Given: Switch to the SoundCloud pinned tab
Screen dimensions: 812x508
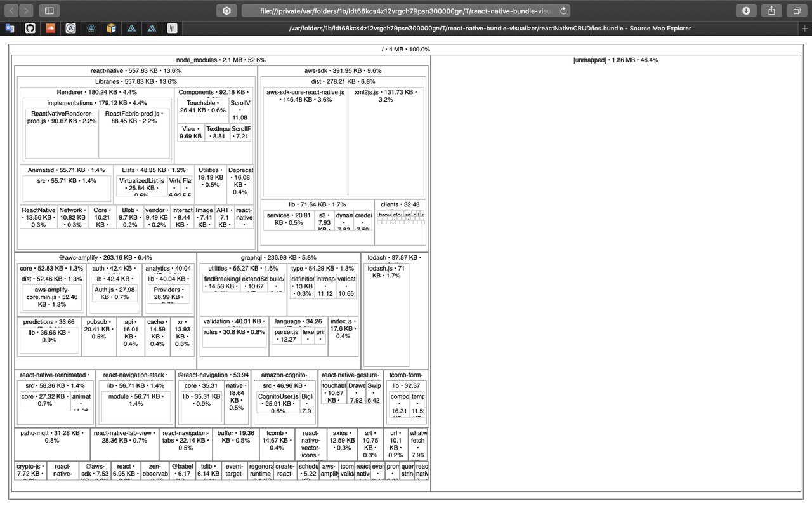Looking at the screenshot, I should tap(51, 28).
